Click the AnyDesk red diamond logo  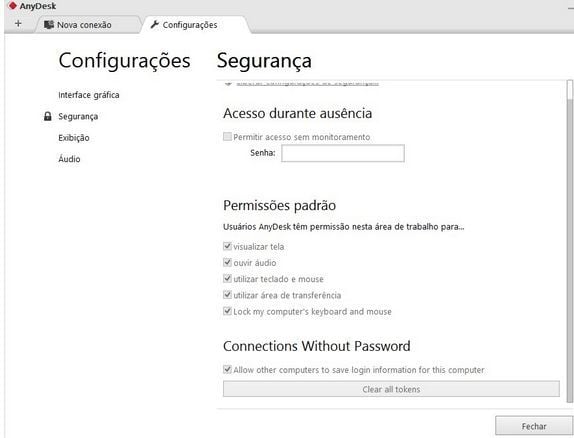[12, 6]
